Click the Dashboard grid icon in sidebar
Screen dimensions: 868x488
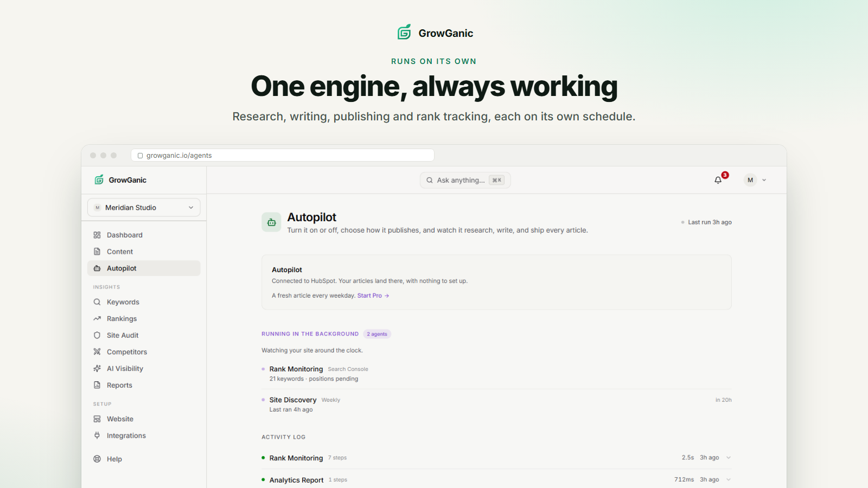(97, 235)
